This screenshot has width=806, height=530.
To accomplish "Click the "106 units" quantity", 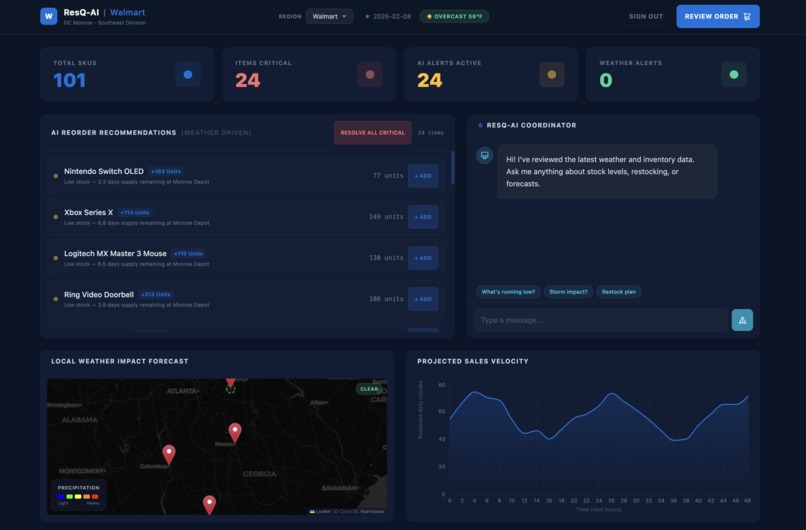I will tap(386, 299).
